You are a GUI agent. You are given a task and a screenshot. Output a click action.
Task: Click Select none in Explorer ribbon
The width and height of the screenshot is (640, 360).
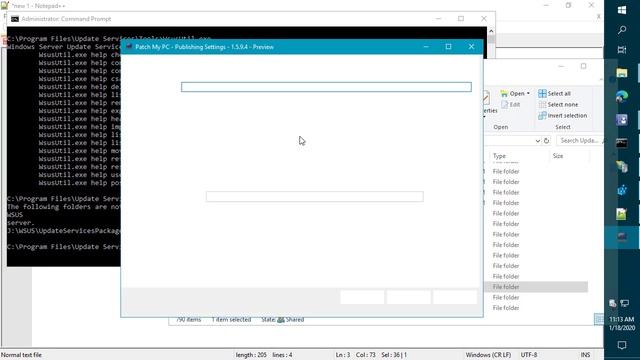coord(558,104)
